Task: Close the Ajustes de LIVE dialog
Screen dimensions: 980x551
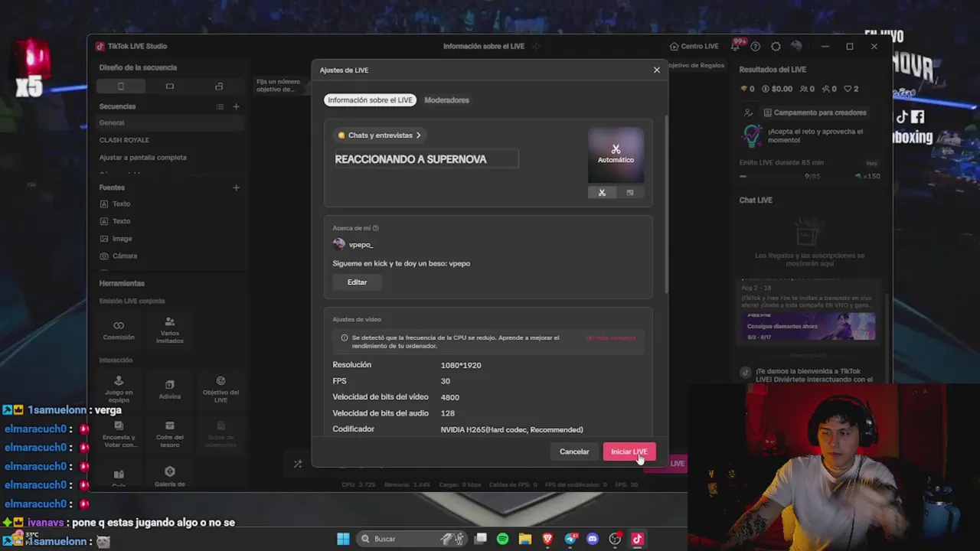Action: coord(656,70)
